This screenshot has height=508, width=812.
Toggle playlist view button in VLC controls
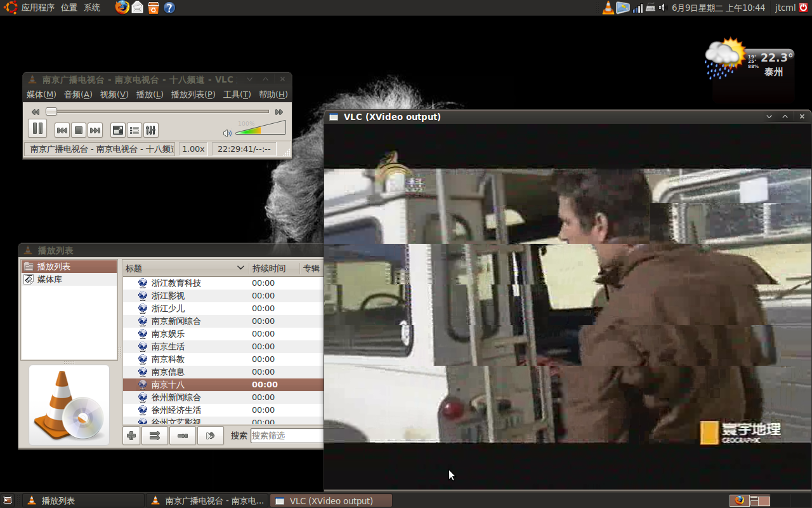pos(134,130)
